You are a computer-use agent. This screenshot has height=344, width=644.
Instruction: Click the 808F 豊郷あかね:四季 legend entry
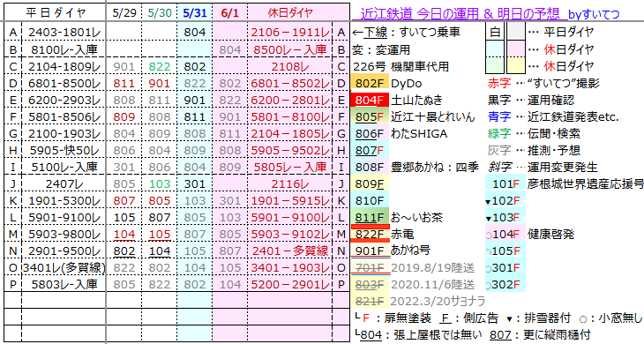(416, 167)
